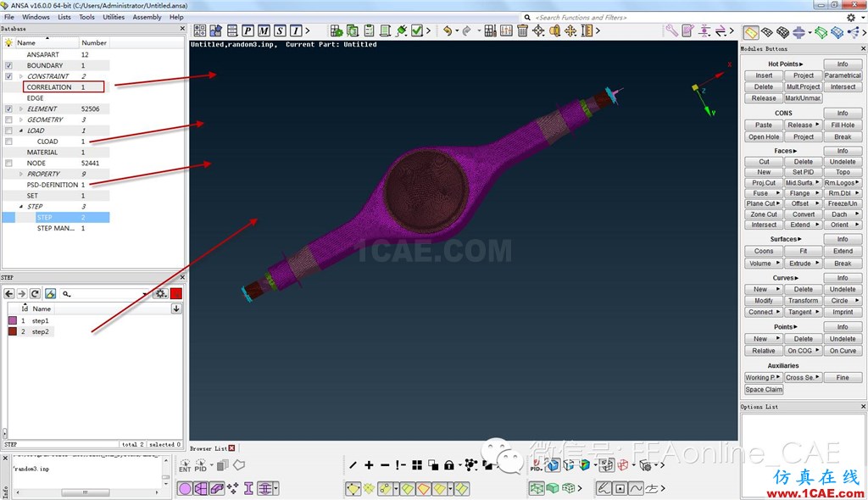Click the S (Sets) toolbar icon
The height and width of the screenshot is (500, 868).
pos(280,31)
